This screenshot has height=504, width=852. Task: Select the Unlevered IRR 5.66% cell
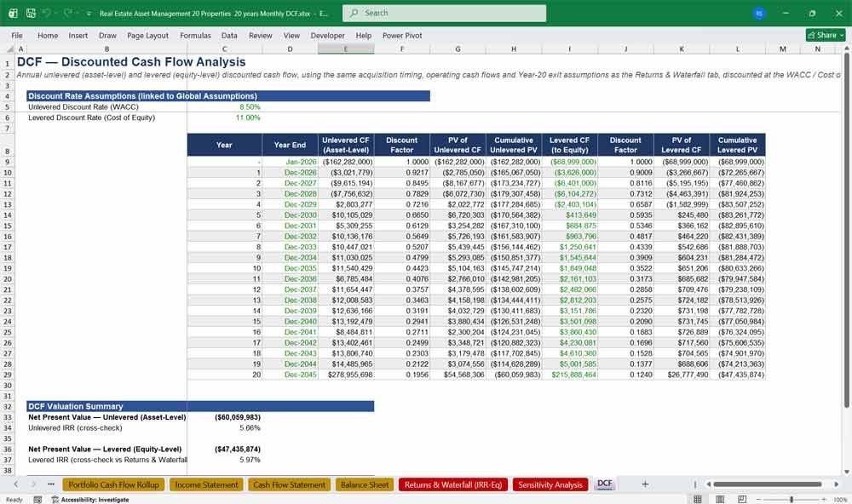(x=224, y=428)
